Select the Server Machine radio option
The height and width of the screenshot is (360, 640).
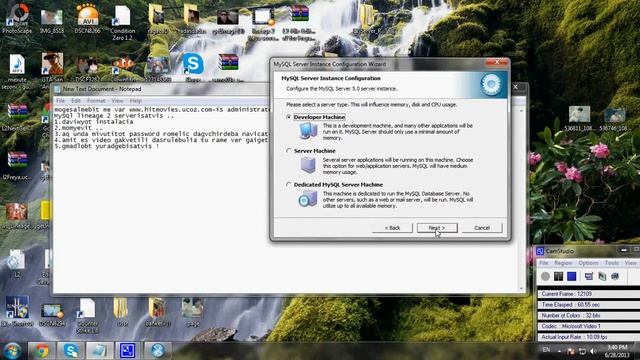click(x=289, y=151)
